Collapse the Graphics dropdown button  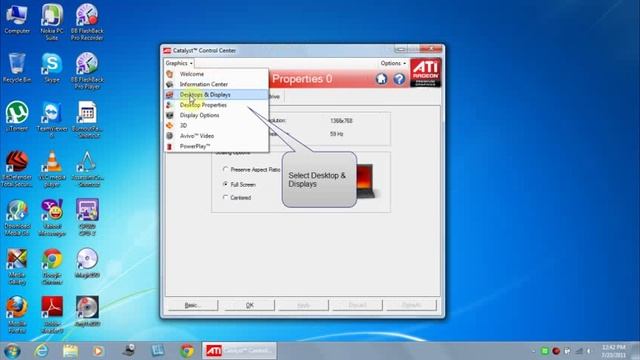179,63
